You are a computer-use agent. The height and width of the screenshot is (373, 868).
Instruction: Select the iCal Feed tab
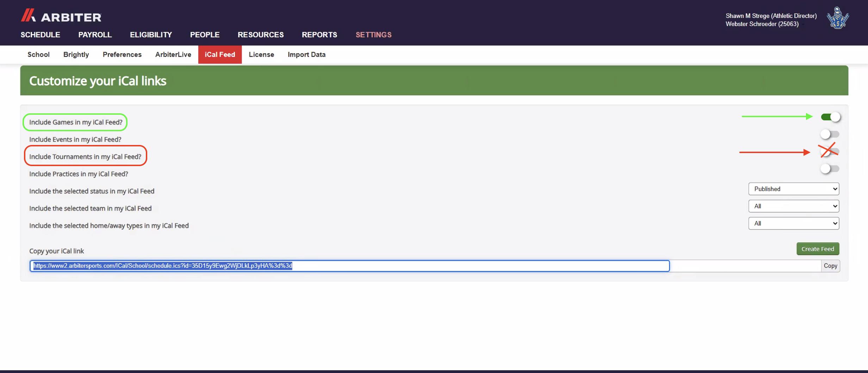pos(220,55)
